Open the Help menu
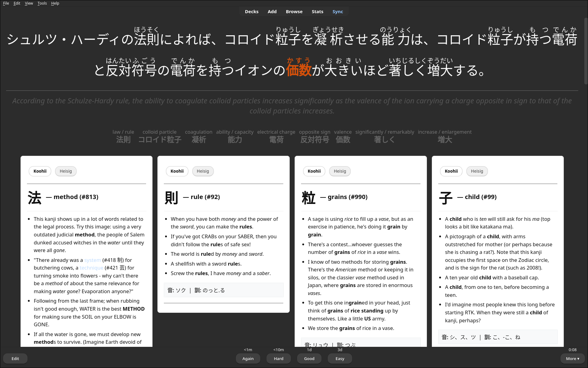588x368 pixels. [55, 3]
